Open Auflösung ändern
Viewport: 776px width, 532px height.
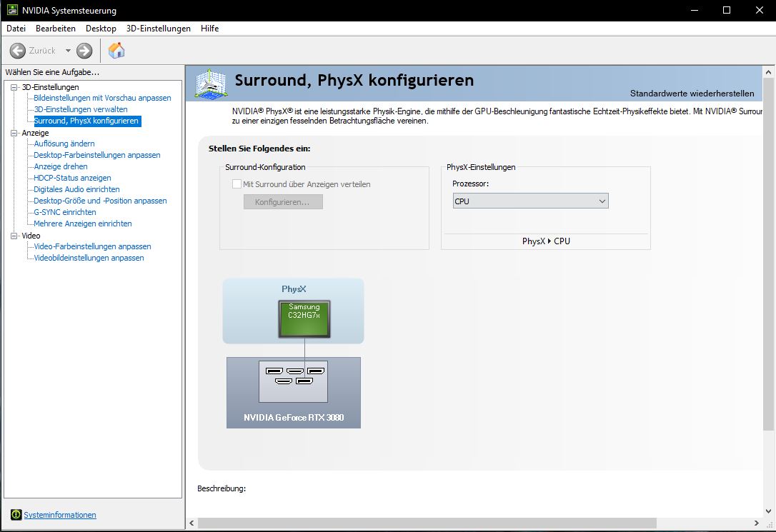pos(64,144)
